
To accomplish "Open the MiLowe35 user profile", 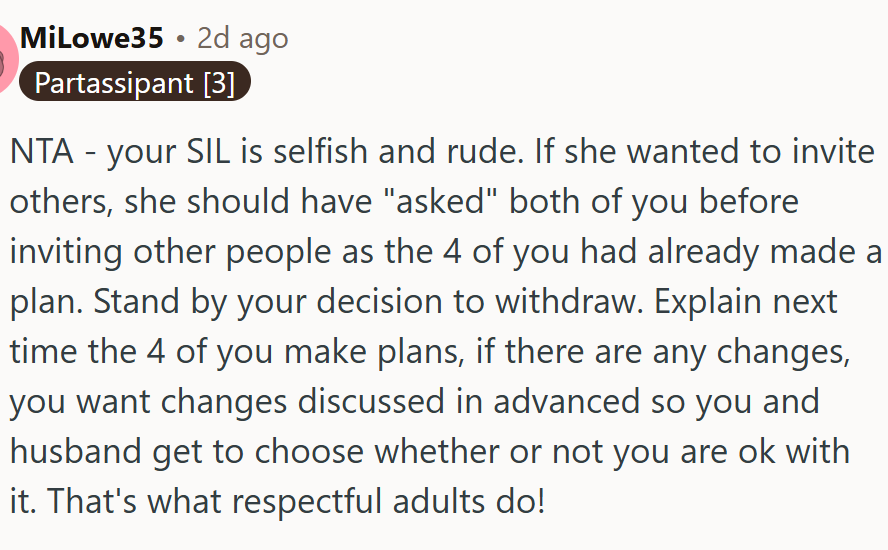I will [x=91, y=38].
